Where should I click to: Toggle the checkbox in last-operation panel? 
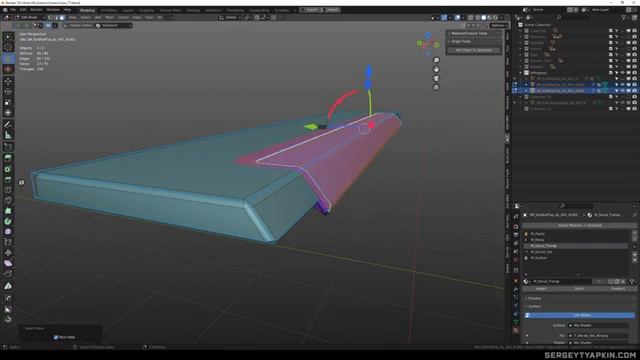coord(56,337)
